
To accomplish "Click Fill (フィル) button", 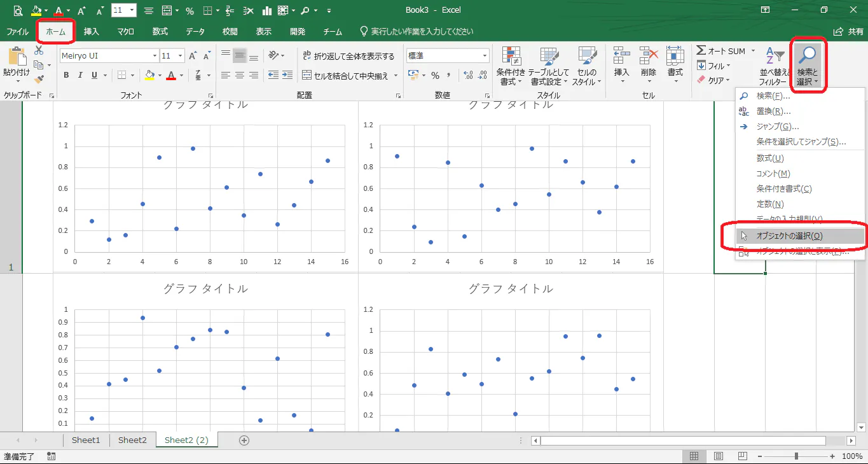I will (713, 66).
